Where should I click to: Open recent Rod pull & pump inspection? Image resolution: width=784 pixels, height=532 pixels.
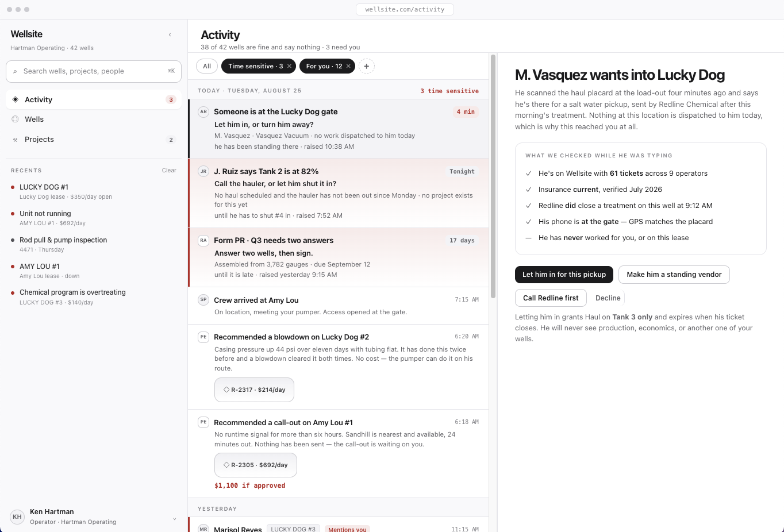pos(94,244)
